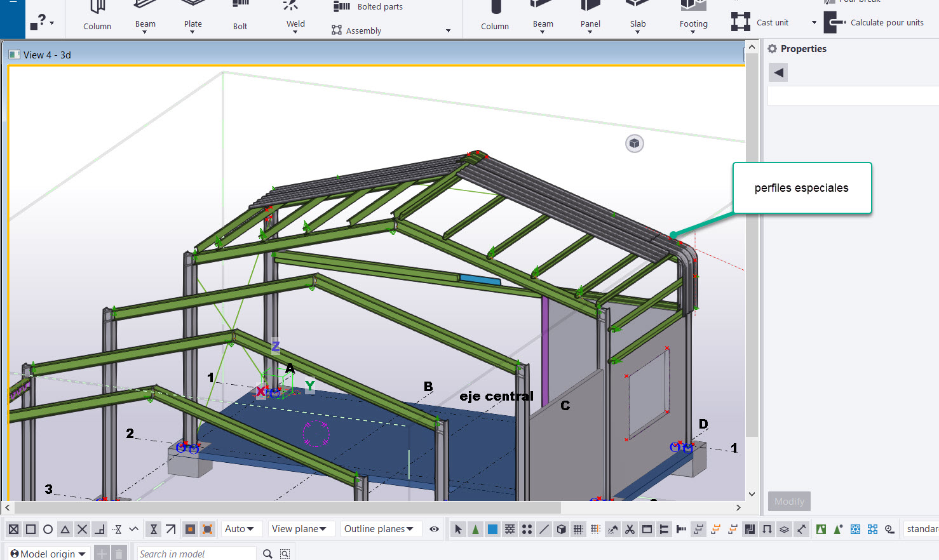Toggle the square end-points snap switch

coord(30,529)
